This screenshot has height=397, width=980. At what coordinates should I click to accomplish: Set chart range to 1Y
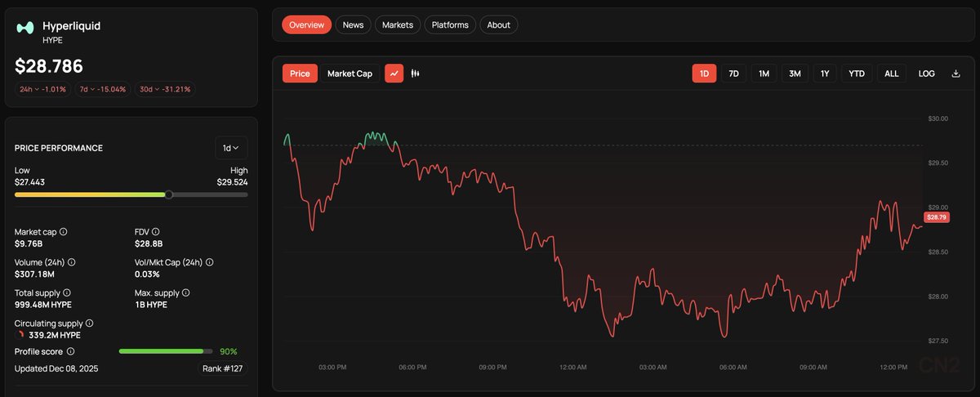pyautogui.click(x=825, y=74)
